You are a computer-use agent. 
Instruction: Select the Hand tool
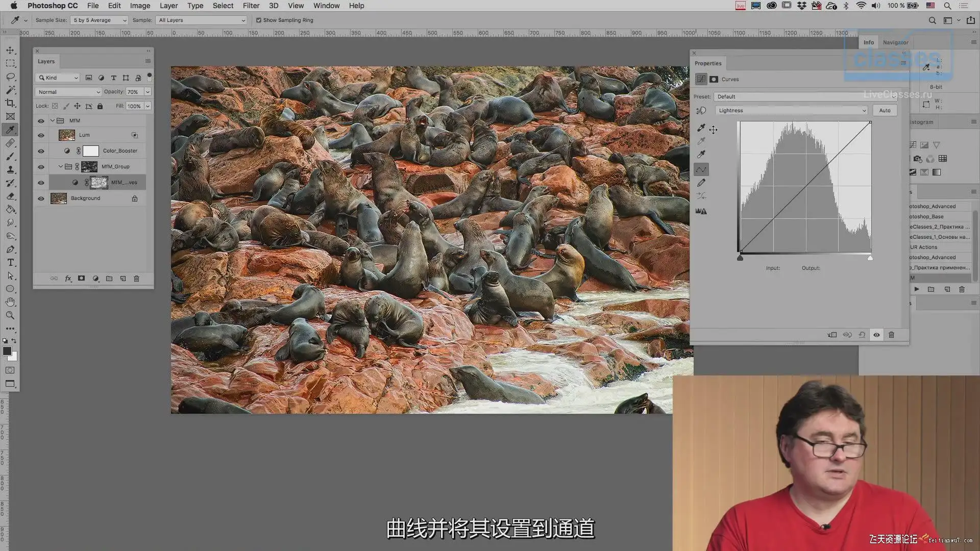10,302
